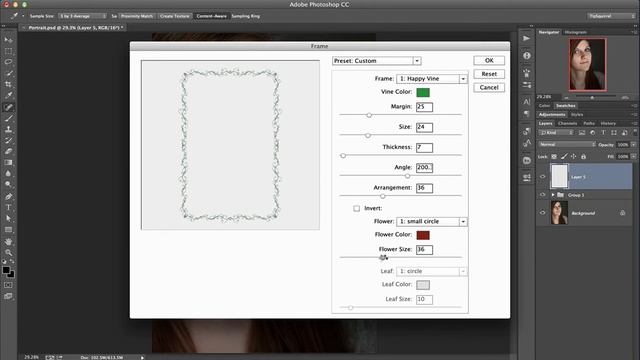Hide the Group layer eye icon
Image resolution: width=640 pixels, height=360 pixels.
(542, 195)
